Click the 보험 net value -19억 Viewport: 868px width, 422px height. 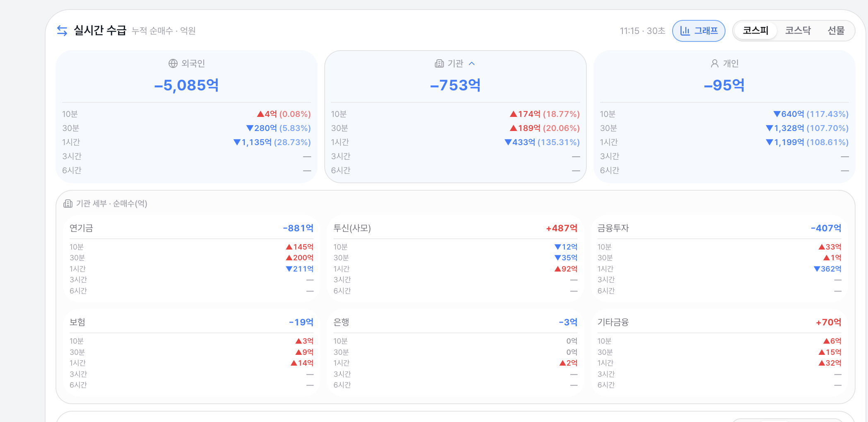[301, 322]
